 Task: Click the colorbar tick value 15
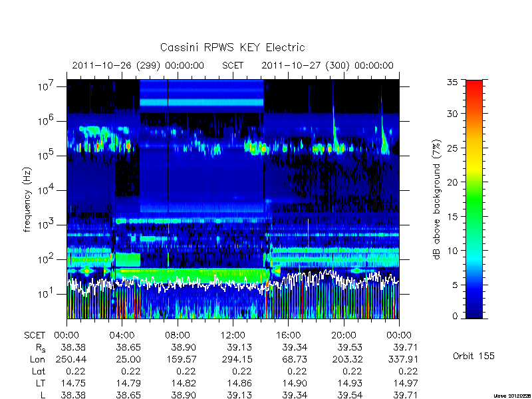[x=452, y=217]
